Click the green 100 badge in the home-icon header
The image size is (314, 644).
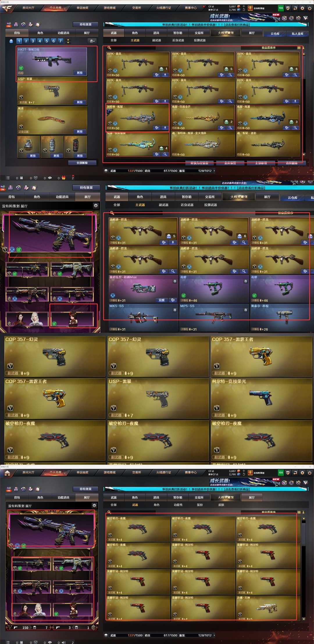pos(281,473)
